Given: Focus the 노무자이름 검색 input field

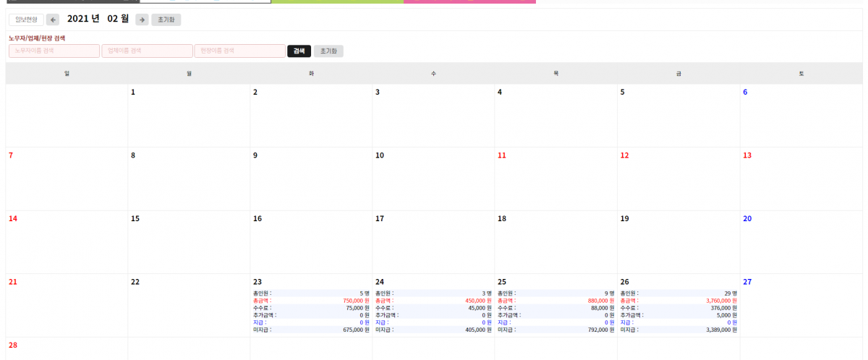Looking at the screenshot, I should coord(54,51).
